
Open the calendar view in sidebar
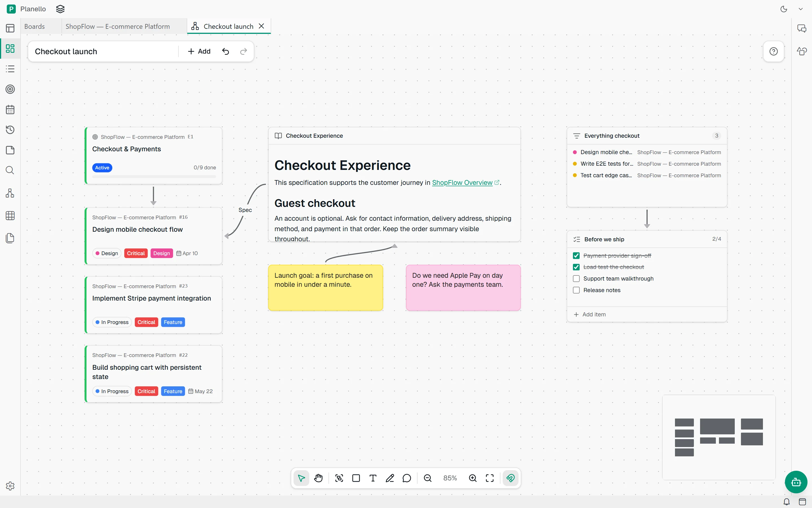coord(10,110)
